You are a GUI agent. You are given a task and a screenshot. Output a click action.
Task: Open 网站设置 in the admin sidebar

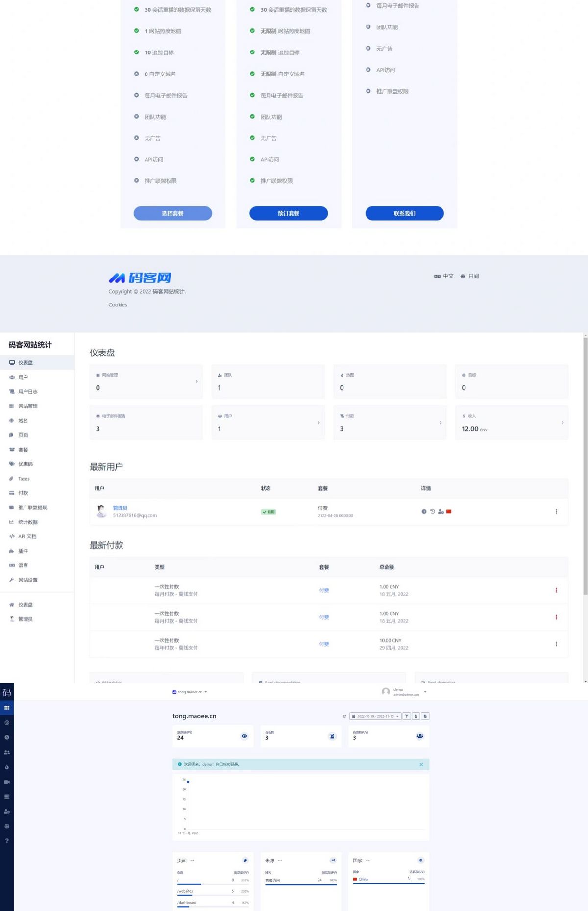(37, 580)
